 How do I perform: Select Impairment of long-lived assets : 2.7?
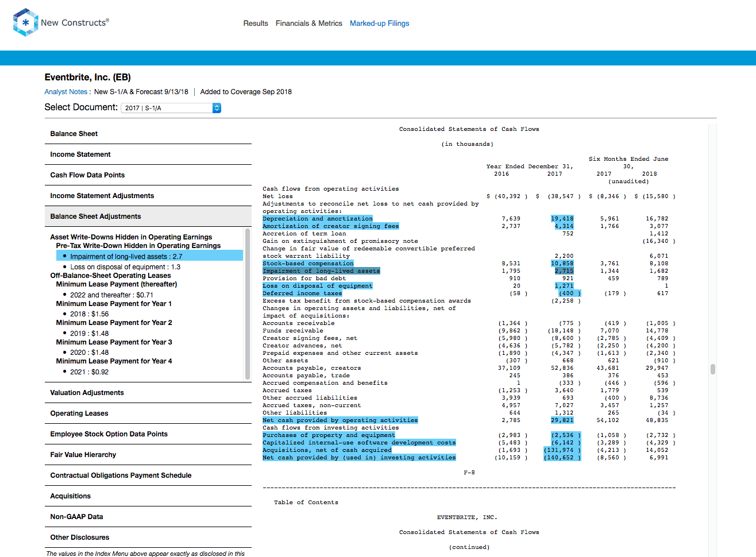(149, 257)
